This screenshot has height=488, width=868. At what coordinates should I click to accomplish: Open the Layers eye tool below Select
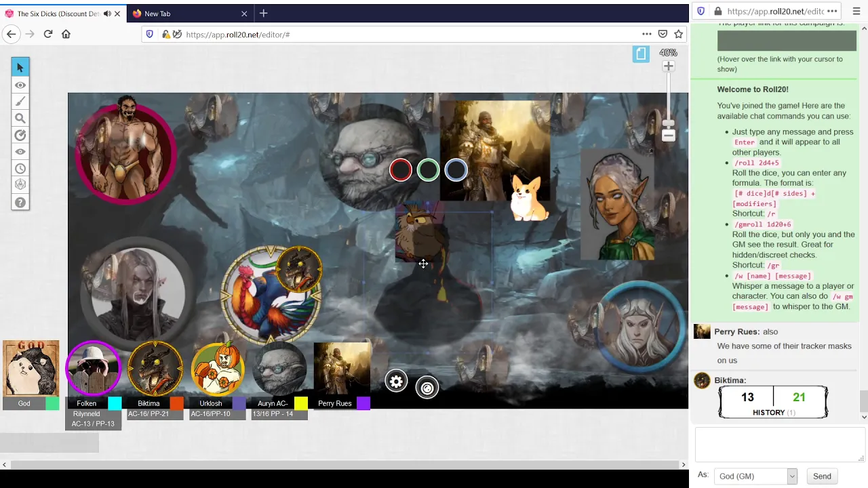pos(20,85)
